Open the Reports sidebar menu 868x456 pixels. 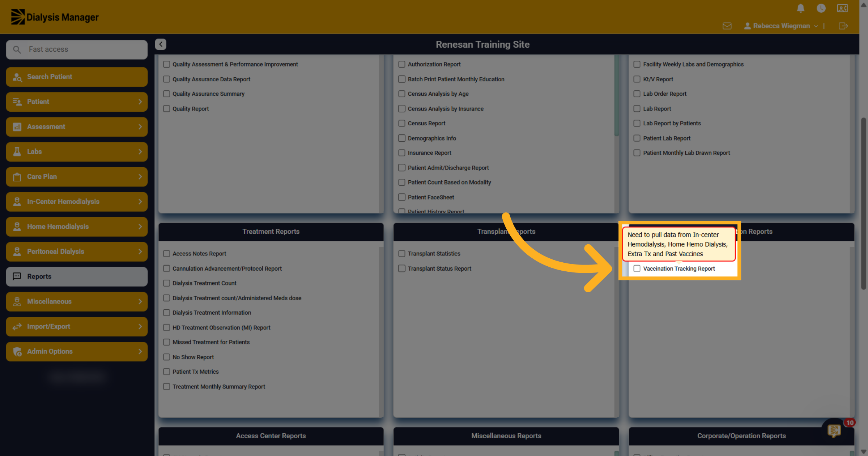click(77, 276)
